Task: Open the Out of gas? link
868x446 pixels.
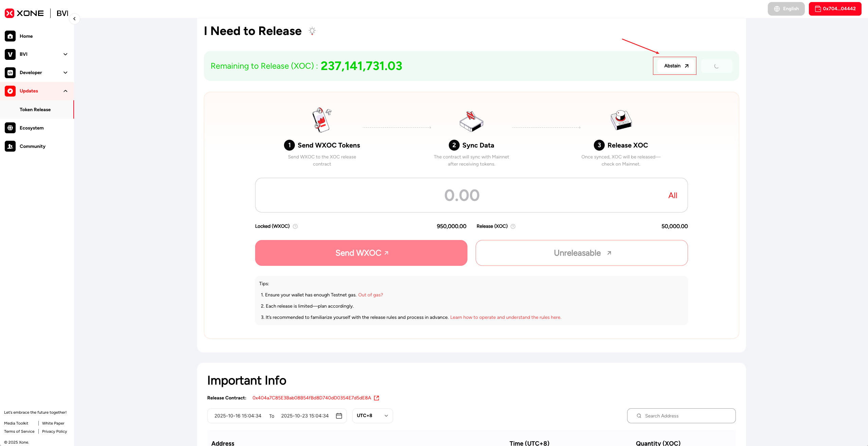Action: point(370,295)
